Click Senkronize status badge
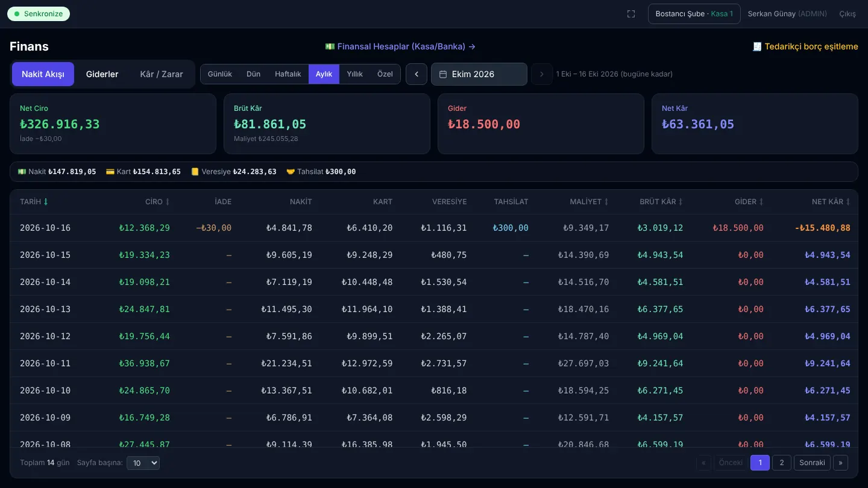 click(x=39, y=14)
